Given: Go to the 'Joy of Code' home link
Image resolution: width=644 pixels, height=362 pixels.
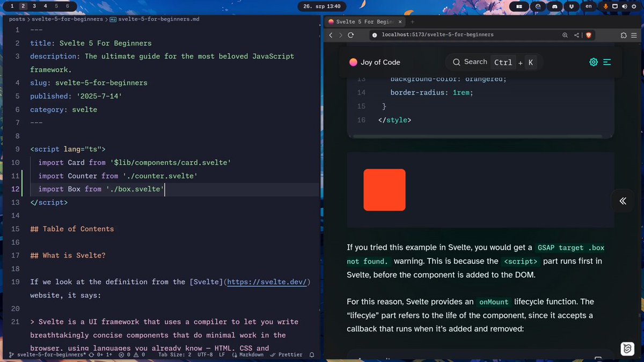Looking at the screenshot, I should [375, 62].
